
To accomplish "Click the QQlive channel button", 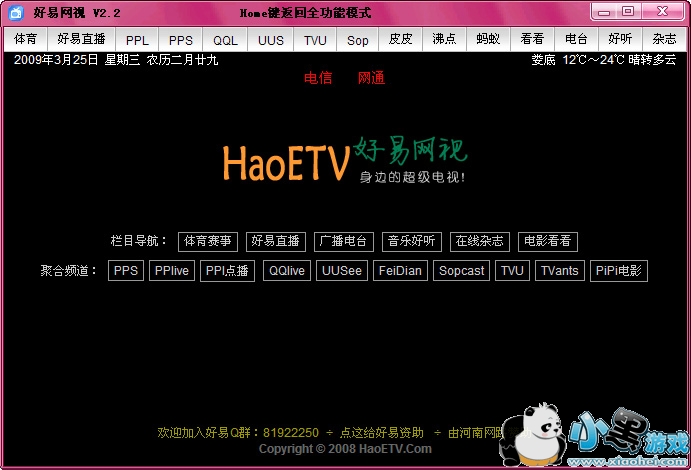I will (x=287, y=270).
